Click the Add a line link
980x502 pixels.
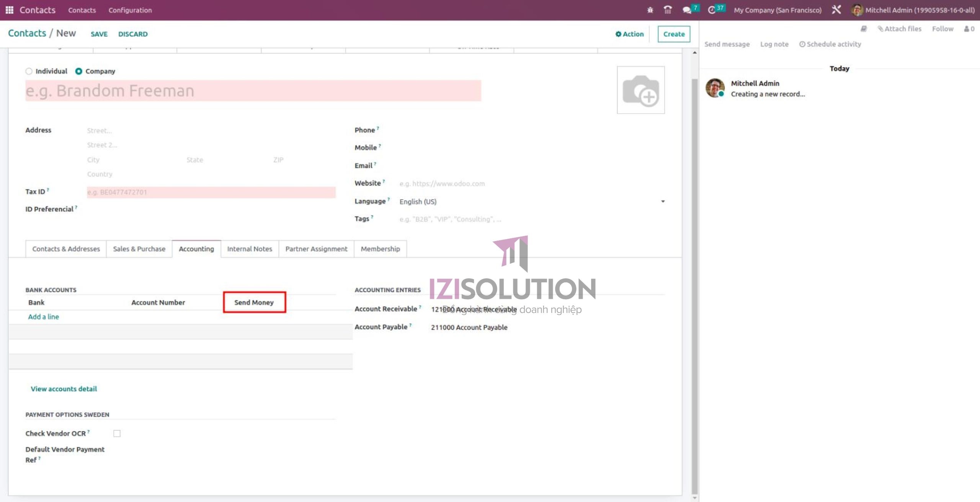click(43, 316)
